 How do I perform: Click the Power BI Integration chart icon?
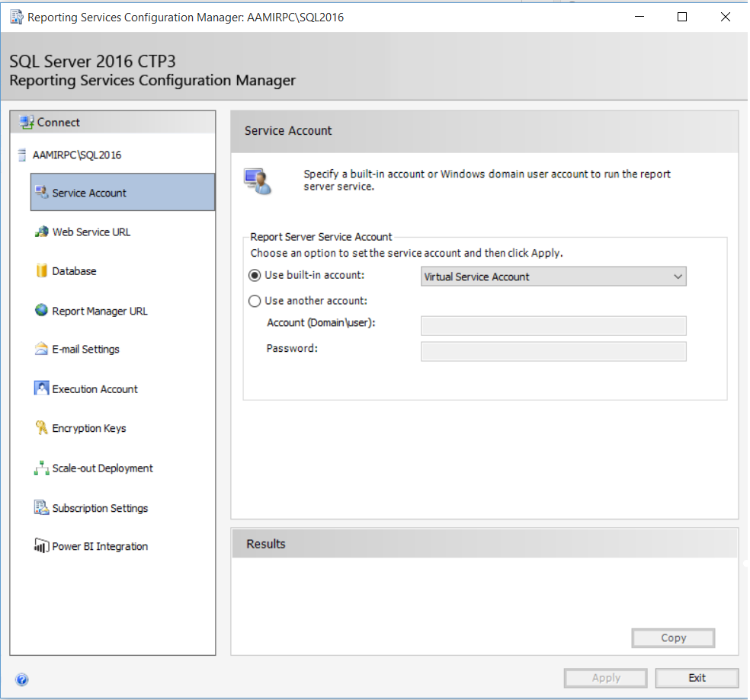(x=42, y=545)
